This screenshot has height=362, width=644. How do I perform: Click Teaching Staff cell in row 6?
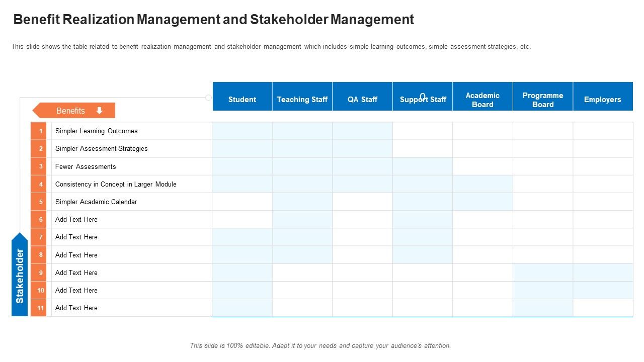click(302, 219)
